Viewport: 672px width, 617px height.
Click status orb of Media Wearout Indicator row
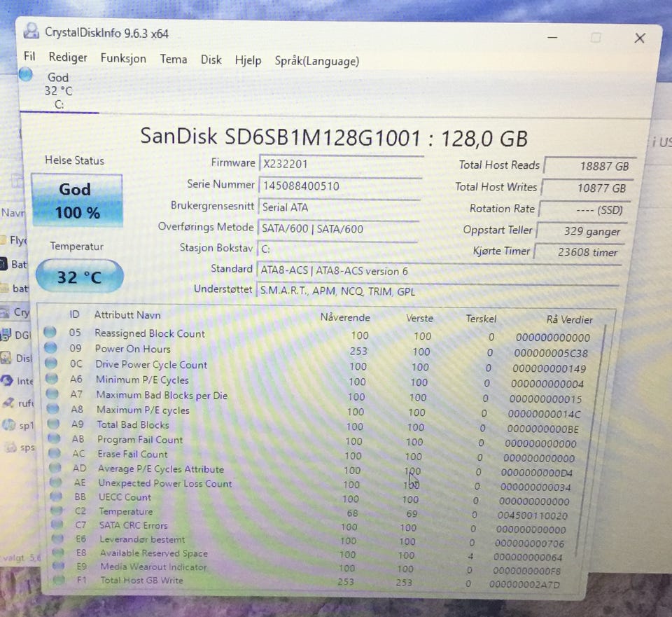click(58, 566)
